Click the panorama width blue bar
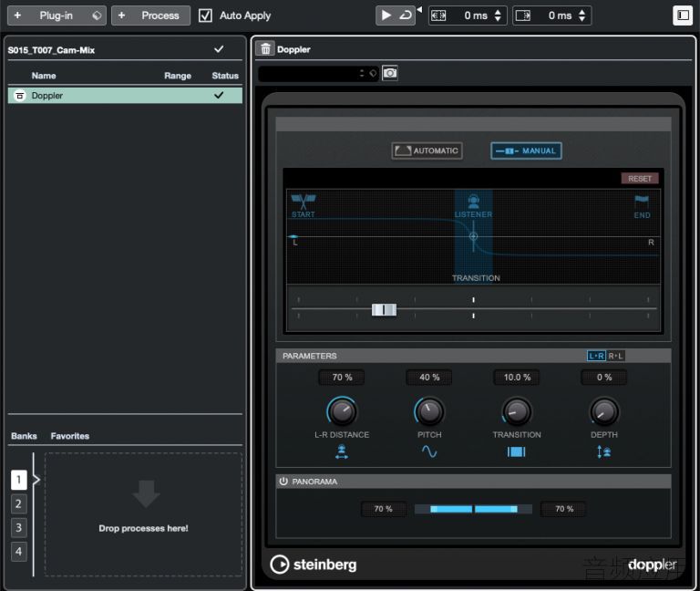 [473, 509]
